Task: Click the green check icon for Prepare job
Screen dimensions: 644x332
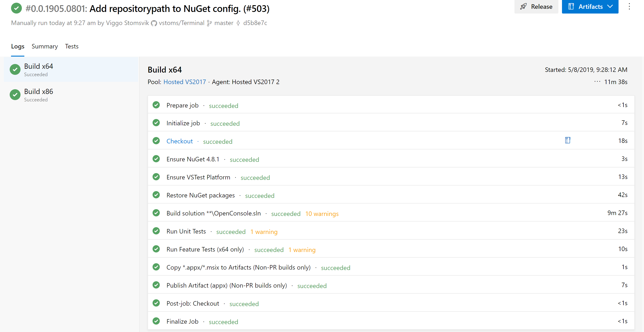Action: (156, 105)
